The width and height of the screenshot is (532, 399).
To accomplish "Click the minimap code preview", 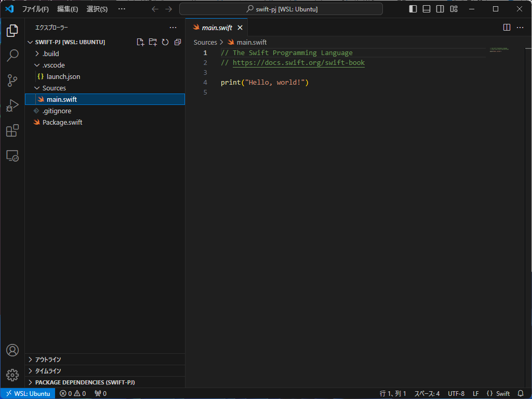I will pyautogui.click(x=499, y=50).
